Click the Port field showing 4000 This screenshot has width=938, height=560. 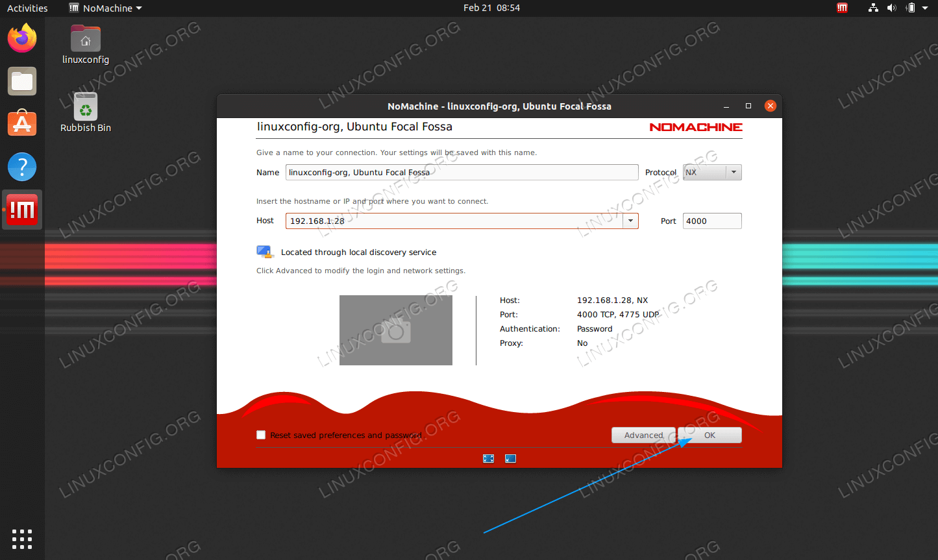(x=712, y=221)
